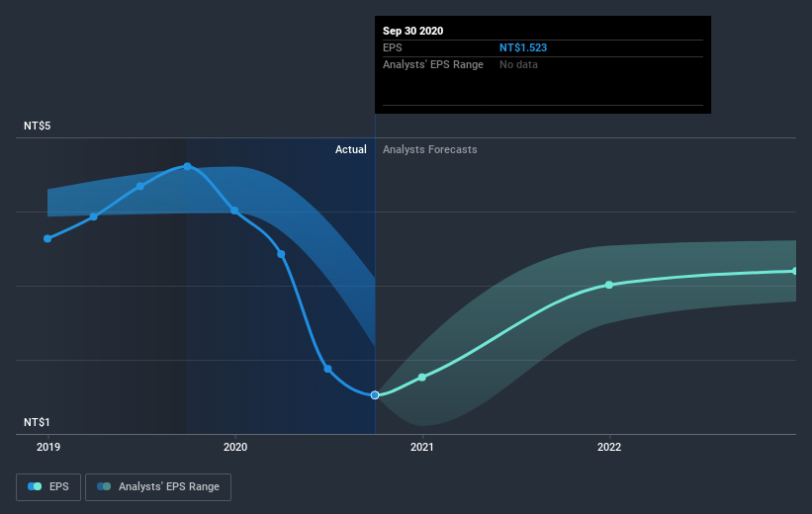Click the NT$1 y-axis label
The width and height of the screenshot is (812, 514).
tap(37, 422)
